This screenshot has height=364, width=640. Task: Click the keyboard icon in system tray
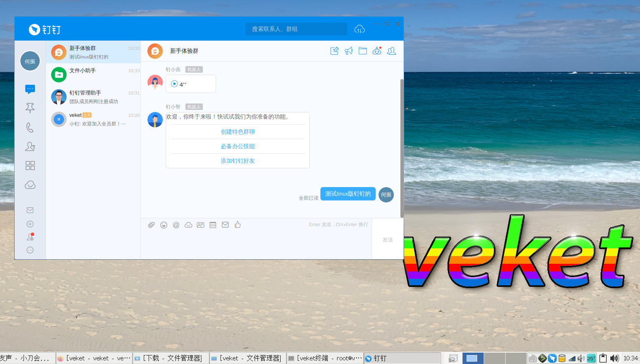[x=533, y=359]
